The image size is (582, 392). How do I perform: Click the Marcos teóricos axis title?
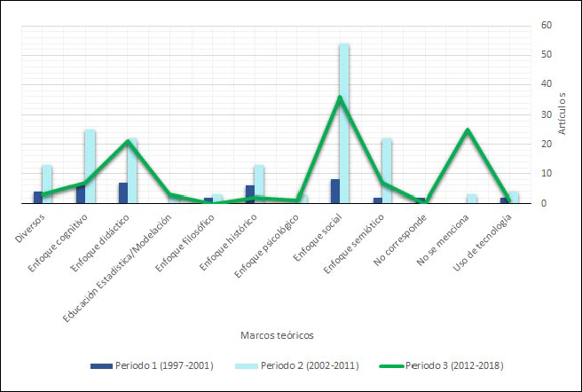pyautogui.click(x=277, y=335)
